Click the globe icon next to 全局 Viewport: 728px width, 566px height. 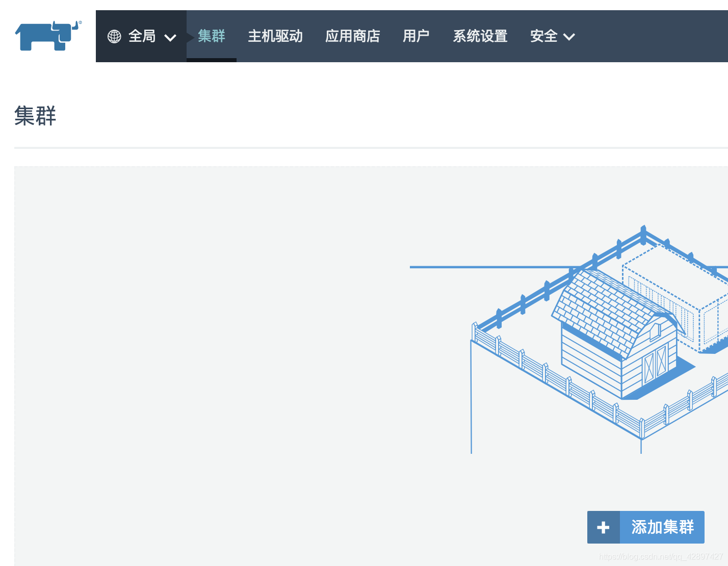coord(114,36)
